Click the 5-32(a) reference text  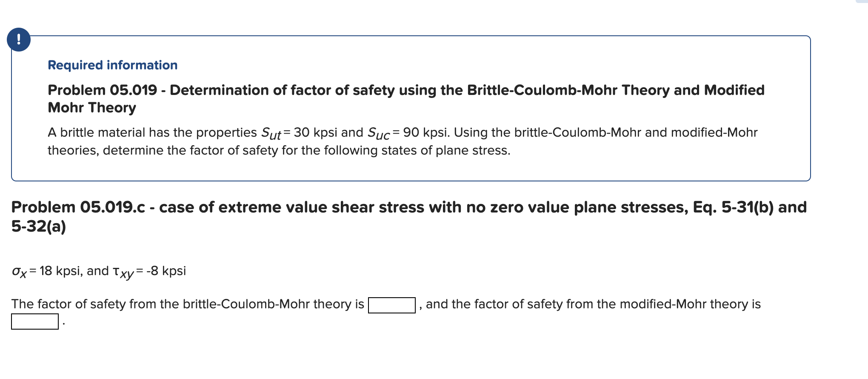coord(37,226)
